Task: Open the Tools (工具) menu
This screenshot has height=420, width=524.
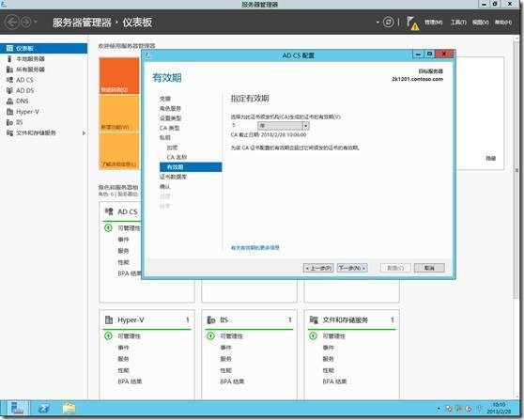Action: click(x=458, y=23)
